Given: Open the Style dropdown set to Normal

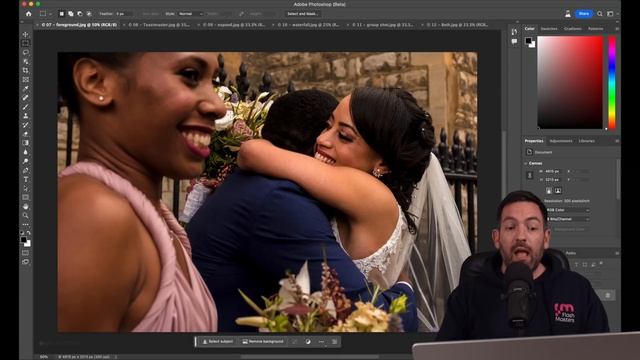Looking at the screenshot, I should click(190, 14).
